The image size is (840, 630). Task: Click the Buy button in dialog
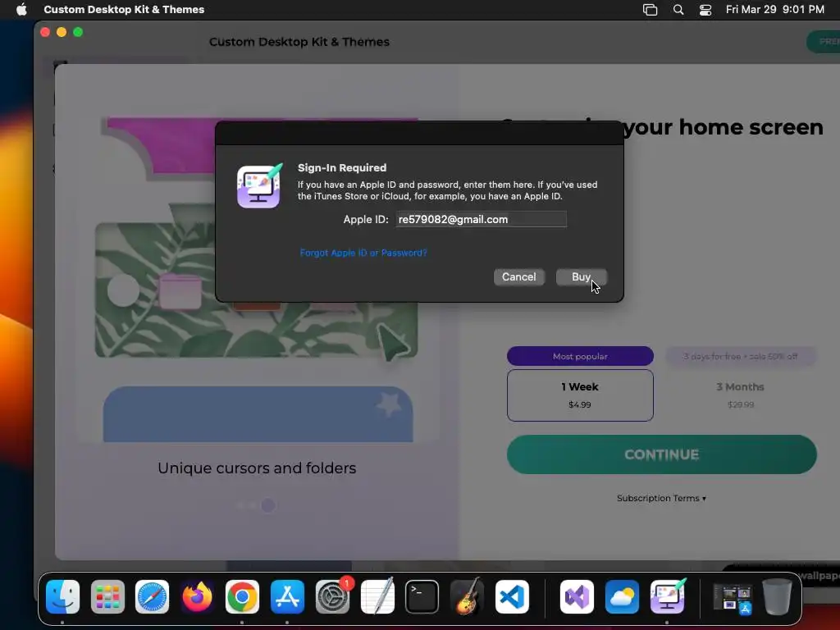pos(582,277)
